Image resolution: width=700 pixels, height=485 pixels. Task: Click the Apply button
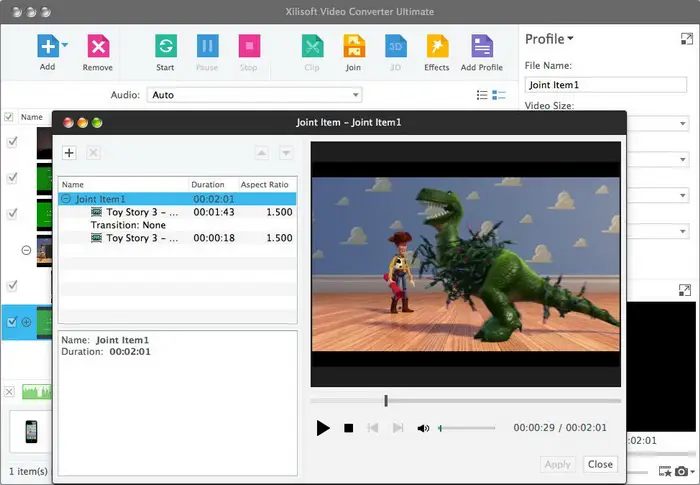tap(558, 464)
